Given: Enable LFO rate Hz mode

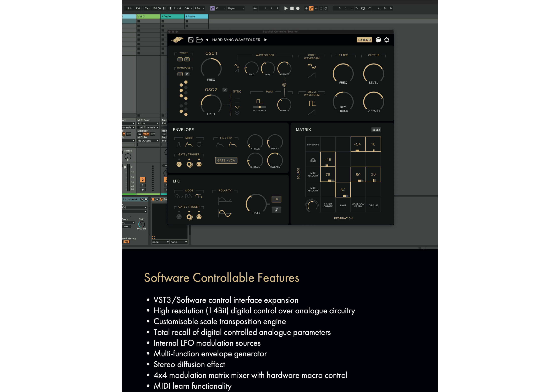Looking at the screenshot, I should tap(276, 199).
